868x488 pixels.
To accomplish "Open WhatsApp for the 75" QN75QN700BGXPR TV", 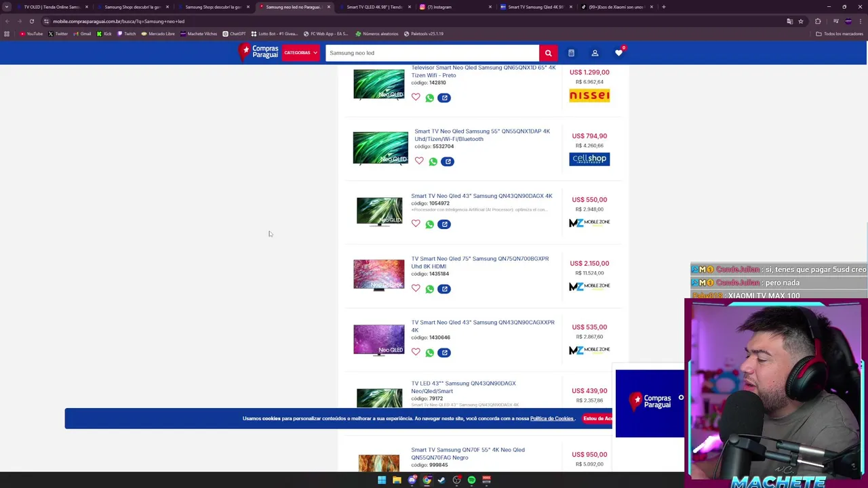I will 430,289.
